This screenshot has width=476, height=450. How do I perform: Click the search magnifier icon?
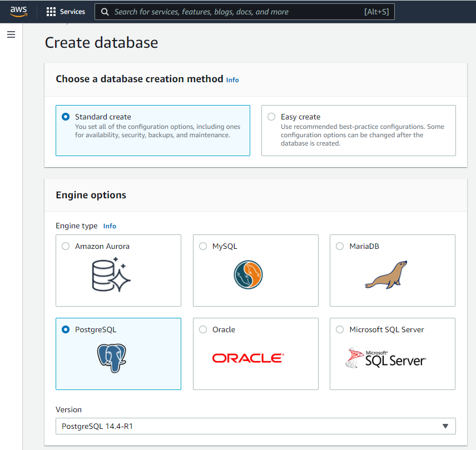(x=105, y=12)
